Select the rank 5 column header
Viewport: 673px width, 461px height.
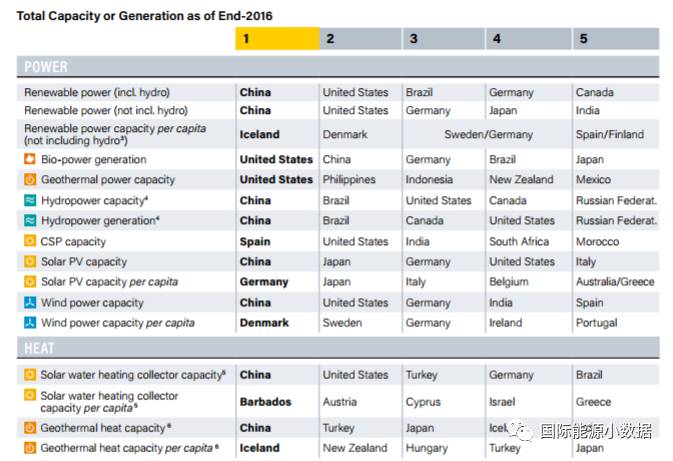pyautogui.click(x=615, y=39)
